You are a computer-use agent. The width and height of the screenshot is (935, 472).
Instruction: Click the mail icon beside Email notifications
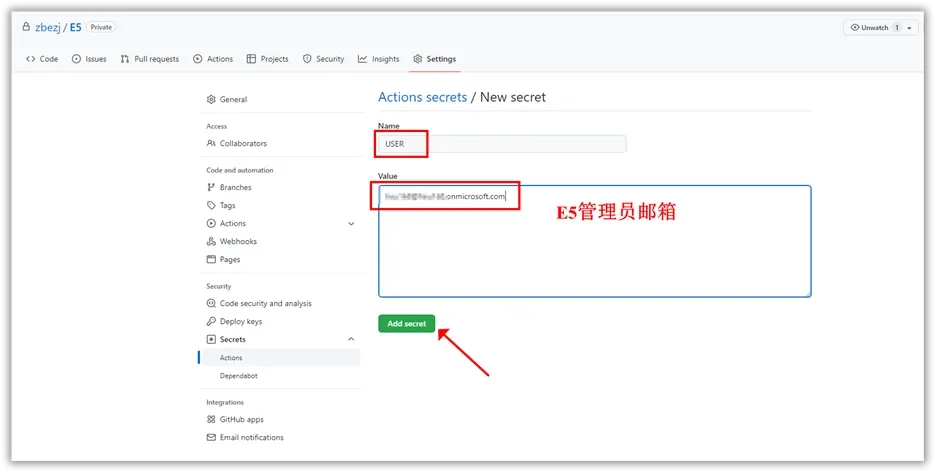[211, 437]
